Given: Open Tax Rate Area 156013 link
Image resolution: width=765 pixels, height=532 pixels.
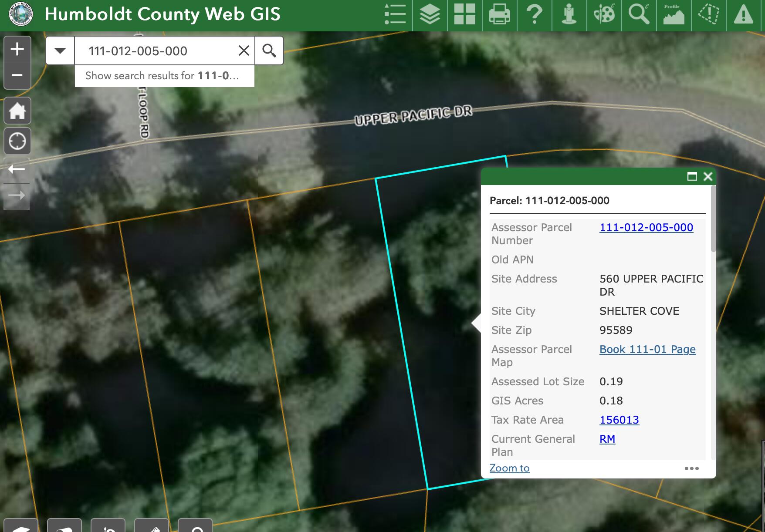Looking at the screenshot, I should [619, 420].
